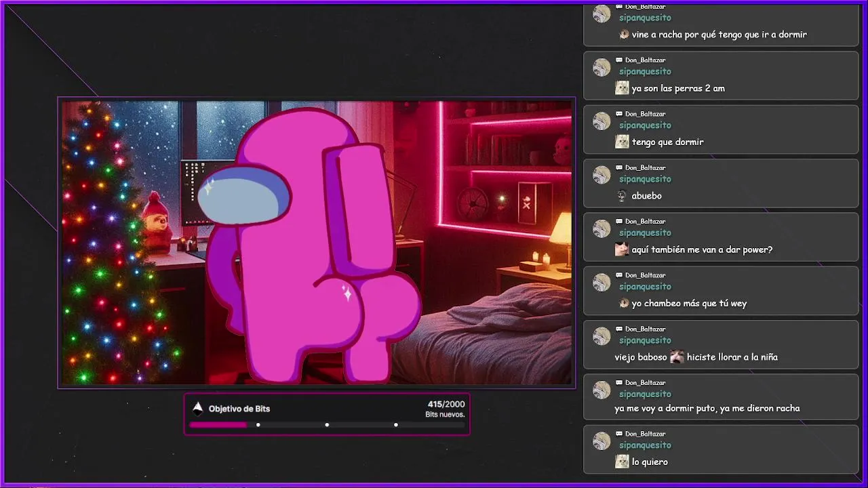Click the cat emote before 'ya son las perras 2 am'

tap(622, 88)
